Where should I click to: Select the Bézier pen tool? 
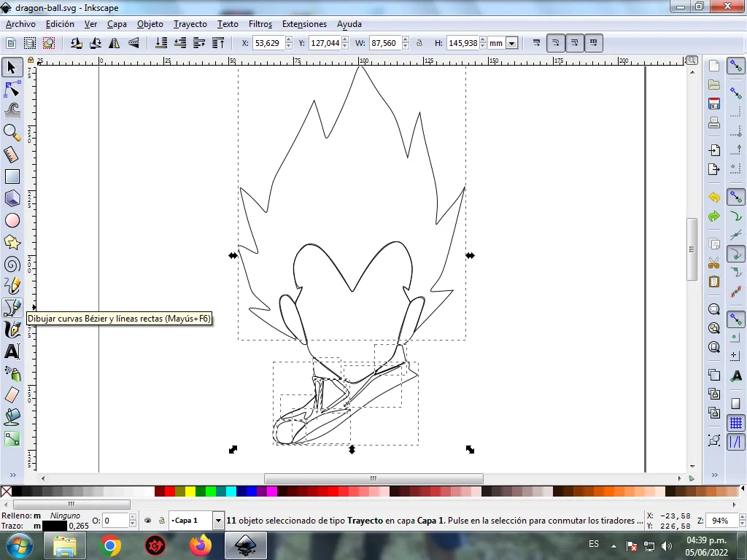(12, 308)
